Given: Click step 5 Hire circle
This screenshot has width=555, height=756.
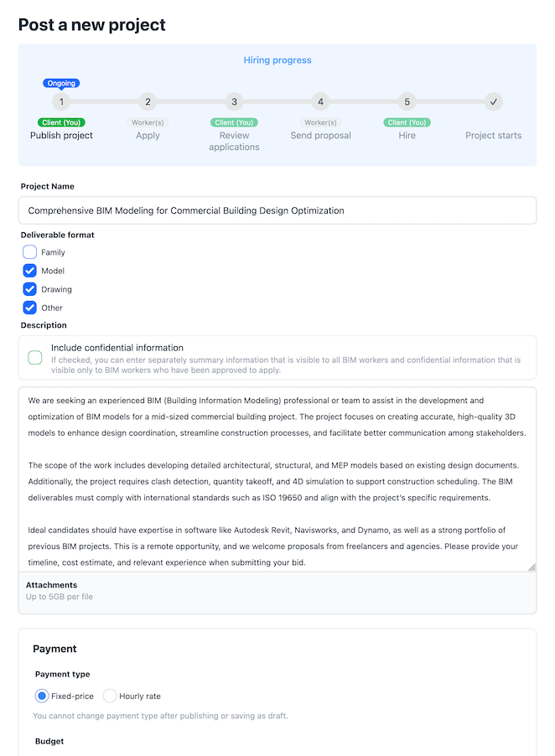Looking at the screenshot, I should pos(407,101).
